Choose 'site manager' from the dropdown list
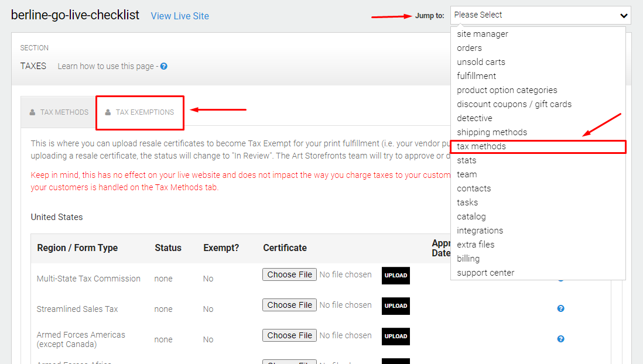The height and width of the screenshot is (364, 643). 483,33
